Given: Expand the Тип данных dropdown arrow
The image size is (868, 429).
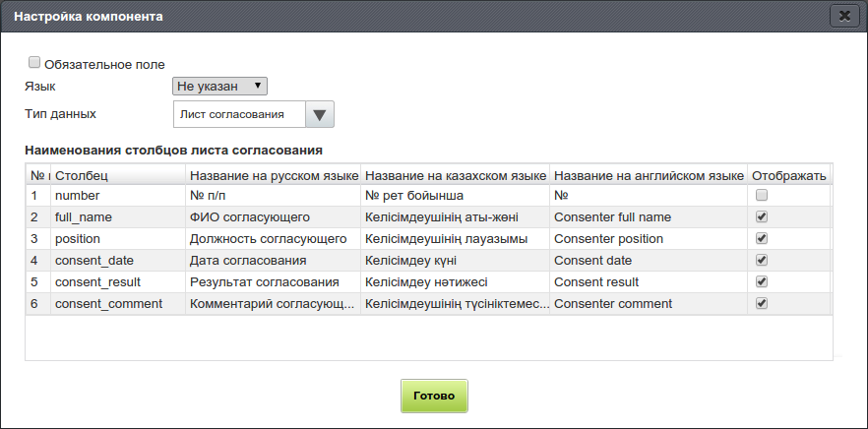Looking at the screenshot, I should (320, 114).
